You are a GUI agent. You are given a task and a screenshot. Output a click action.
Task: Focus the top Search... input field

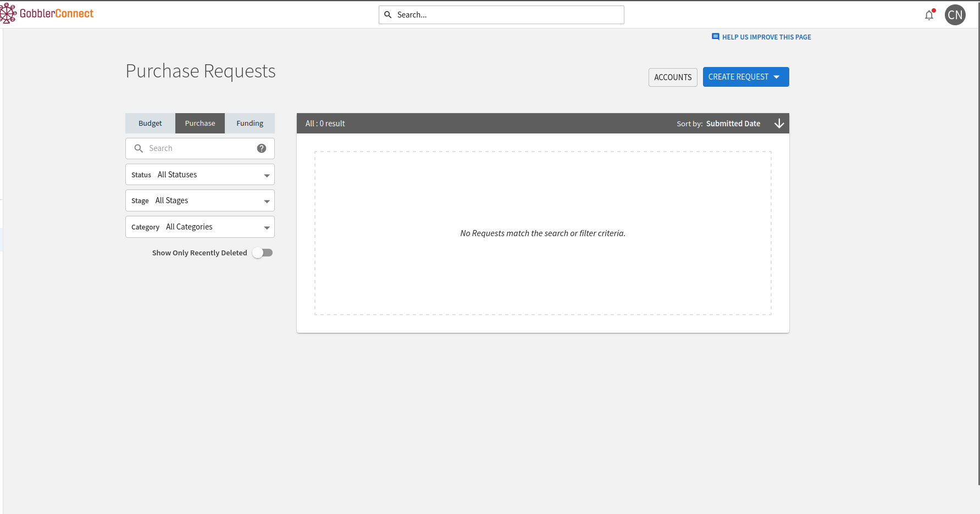coord(501,15)
